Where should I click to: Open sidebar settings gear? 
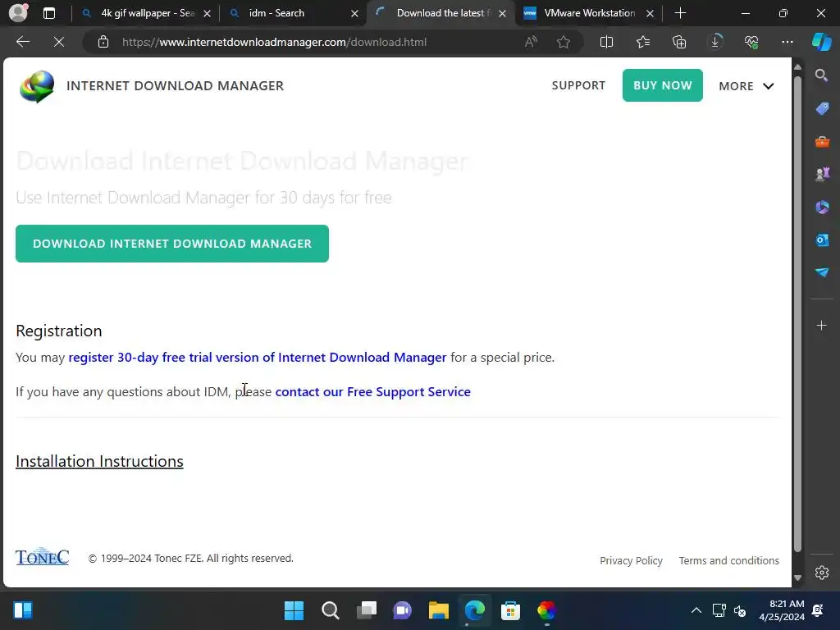[822, 573]
